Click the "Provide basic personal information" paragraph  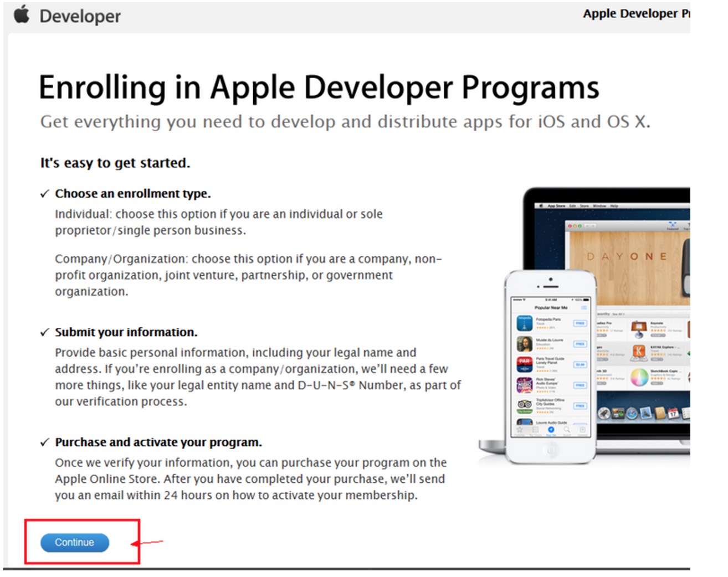click(258, 377)
